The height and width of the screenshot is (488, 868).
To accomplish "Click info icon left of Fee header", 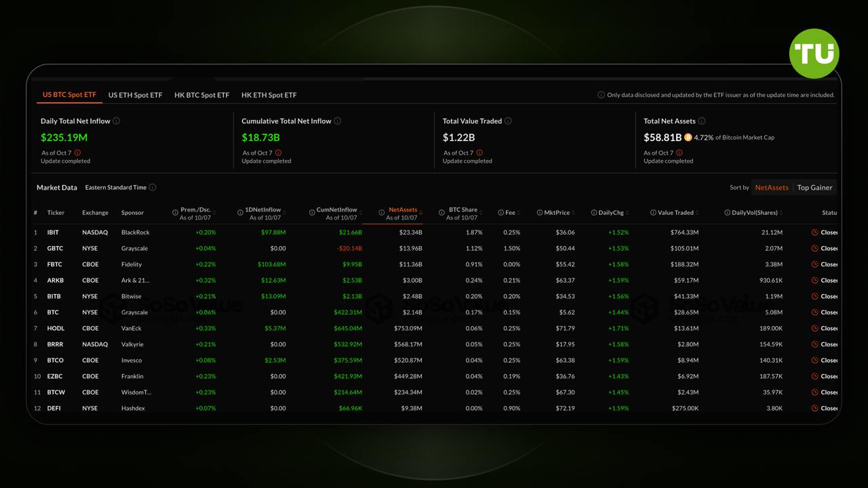I will coord(500,213).
